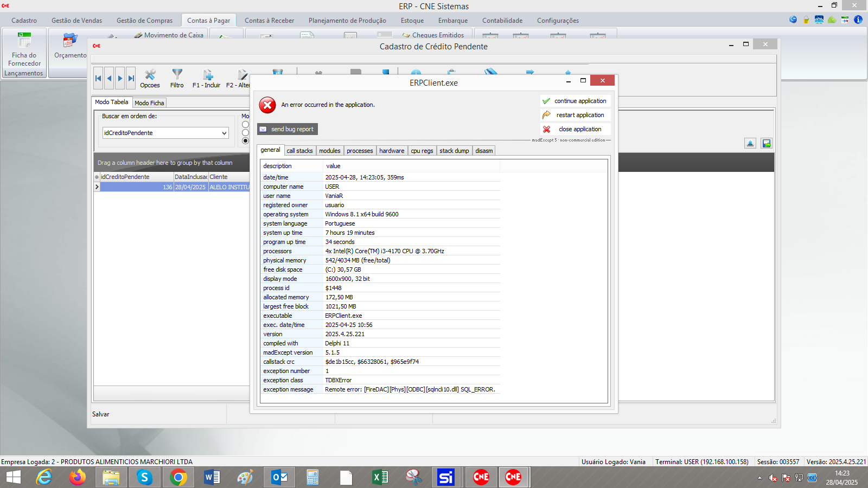The height and width of the screenshot is (488, 868).
Task: Click the save-export floppy icon above grid
Action: click(766, 143)
